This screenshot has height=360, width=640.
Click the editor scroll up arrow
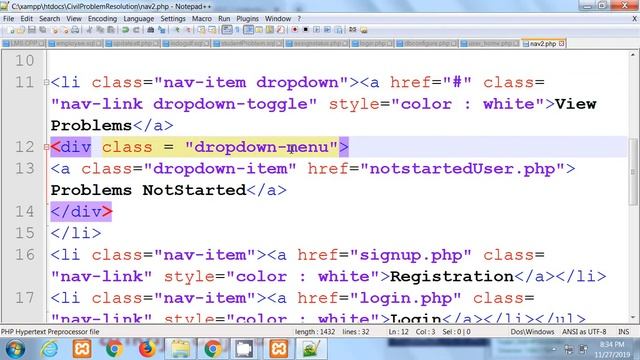tap(633, 55)
